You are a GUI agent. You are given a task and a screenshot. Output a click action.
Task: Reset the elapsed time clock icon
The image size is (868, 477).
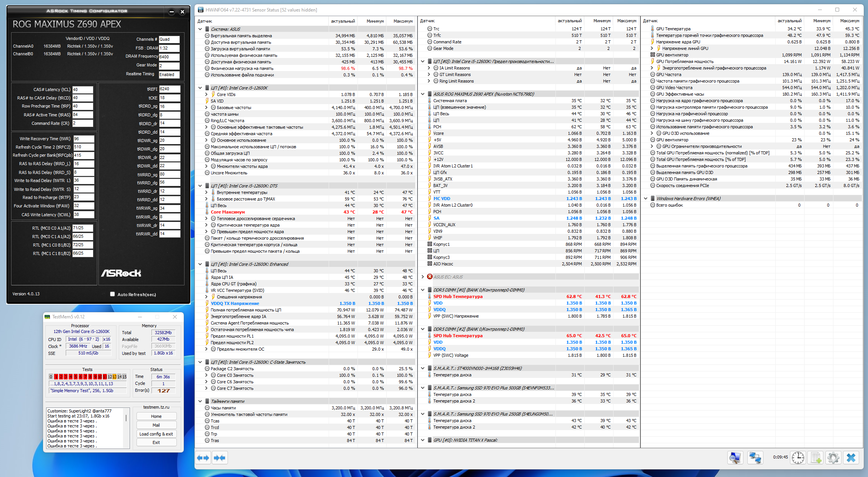[798, 457]
